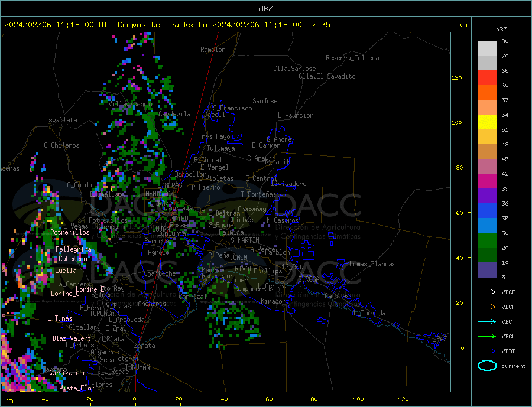This screenshot has height=407, width=532.
Task: Click the 'Clla.El_Cavadito' map label
Action: 327,76
